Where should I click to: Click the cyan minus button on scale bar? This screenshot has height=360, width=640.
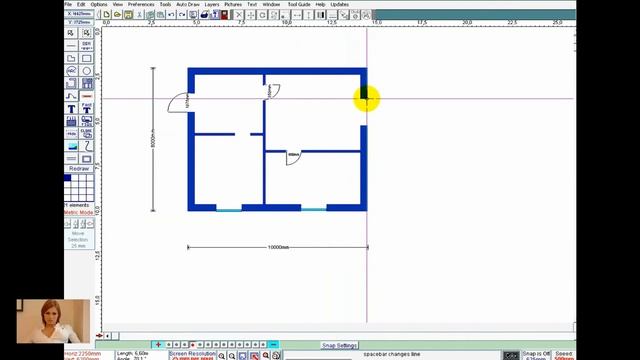click(273, 345)
